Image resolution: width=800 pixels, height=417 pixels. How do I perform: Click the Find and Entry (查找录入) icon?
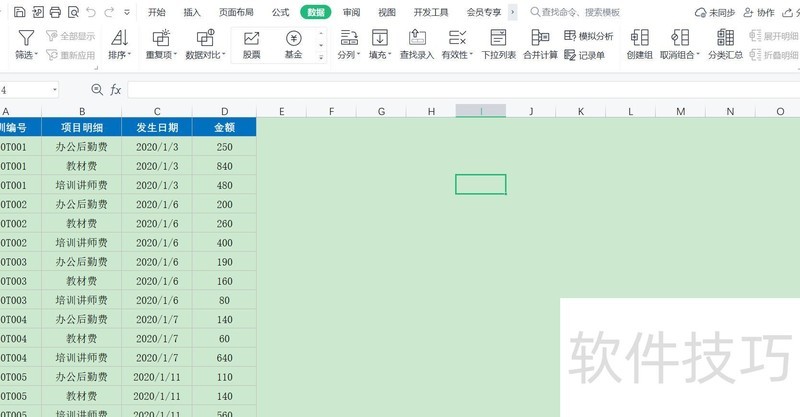(x=416, y=38)
